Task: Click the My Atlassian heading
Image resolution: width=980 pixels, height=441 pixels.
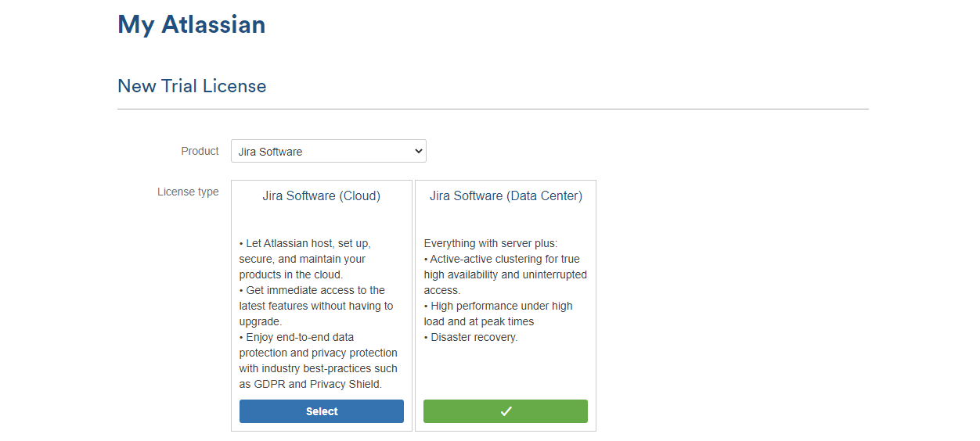Action: (192, 24)
